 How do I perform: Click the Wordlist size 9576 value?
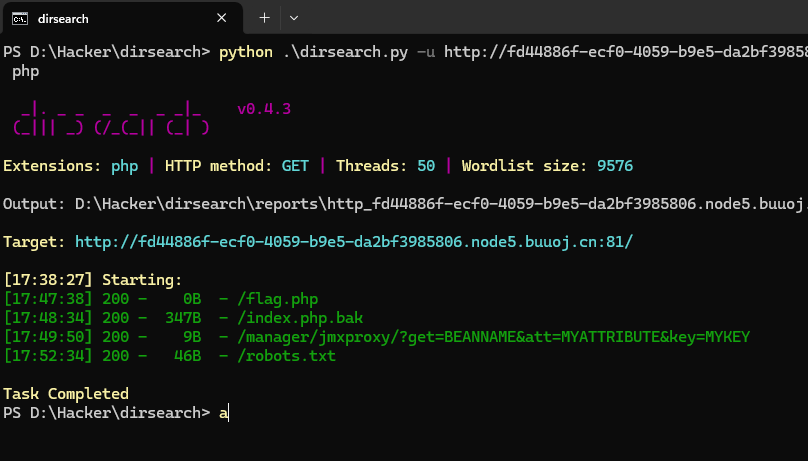click(x=615, y=166)
